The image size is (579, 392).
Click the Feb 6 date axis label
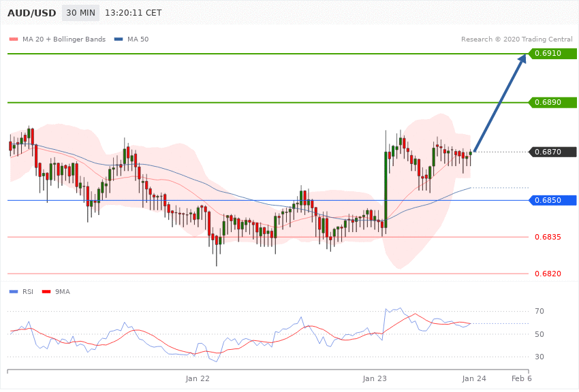click(x=521, y=378)
